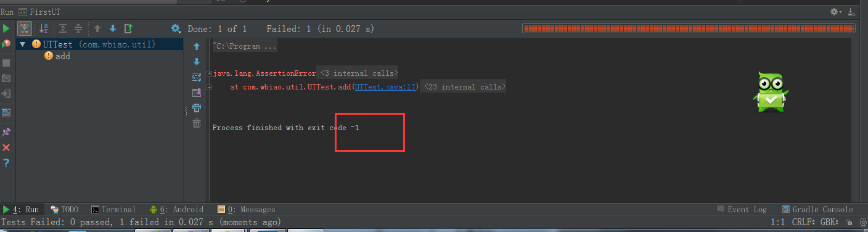The width and height of the screenshot is (868, 232).
Task: Open the GBK encoding dropdown
Action: [830, 222]
